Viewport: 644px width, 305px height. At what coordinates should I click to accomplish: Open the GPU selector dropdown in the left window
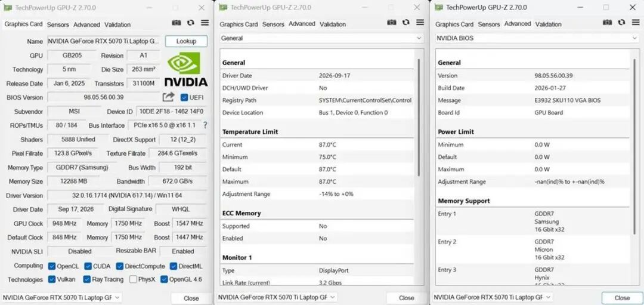61,297
